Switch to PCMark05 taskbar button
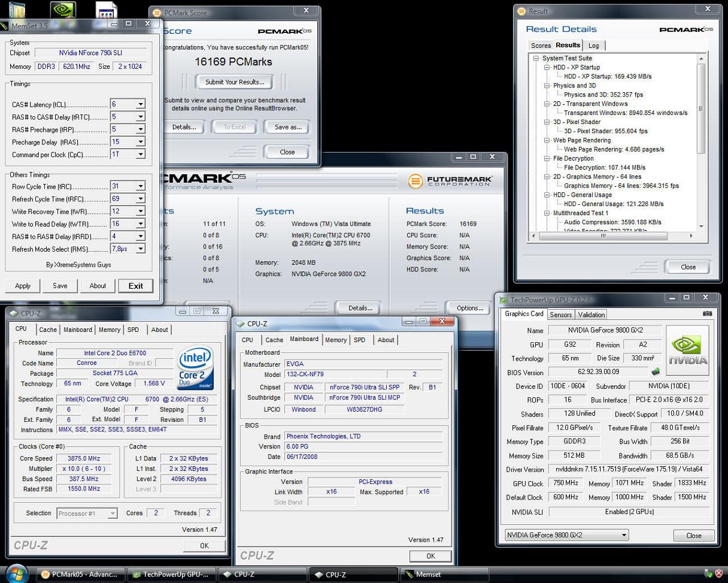Image resolution: width=728 pixels, height=583 pixels. [x=81, y=574]
